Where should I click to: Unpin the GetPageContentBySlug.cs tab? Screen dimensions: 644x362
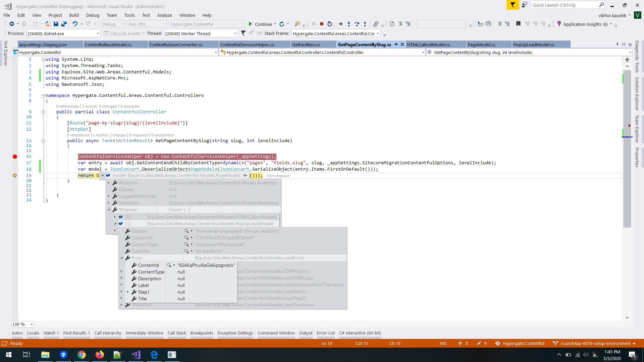click(x=396, y=44)
